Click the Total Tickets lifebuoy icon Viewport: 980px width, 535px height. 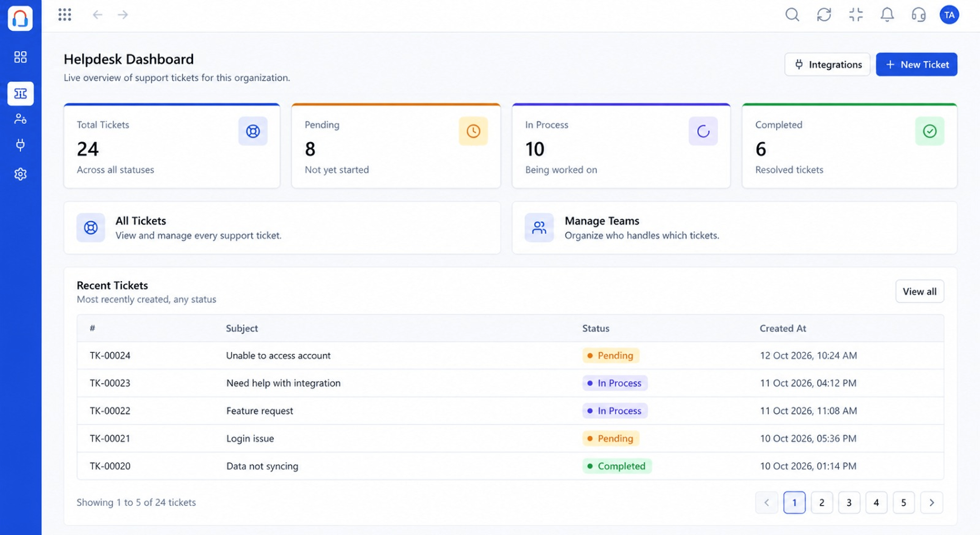(253, 131)
